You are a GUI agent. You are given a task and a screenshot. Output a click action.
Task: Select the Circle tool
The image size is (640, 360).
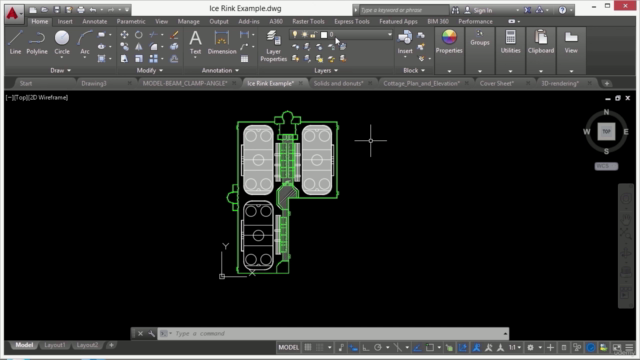[62, 42]
